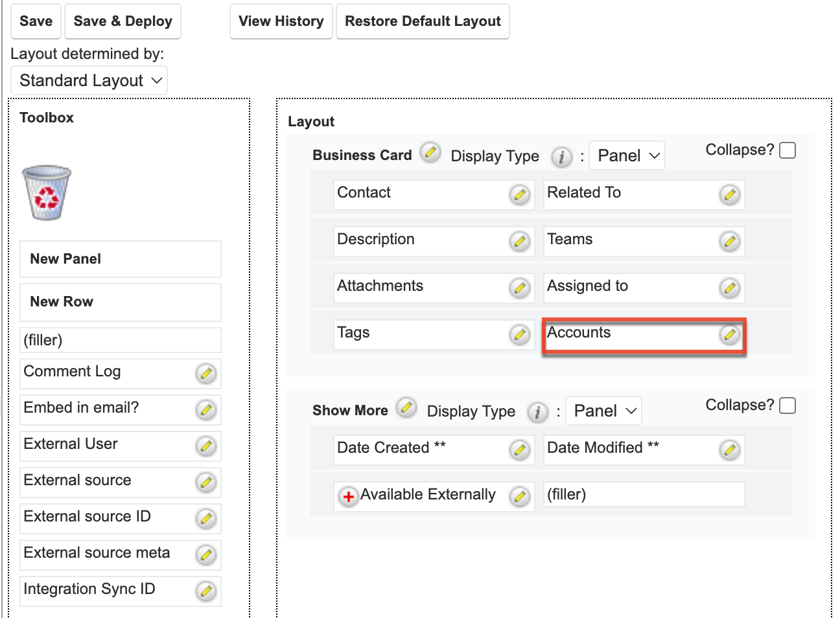
Task: Edit the Accounts field
Action: pos(730,335)
